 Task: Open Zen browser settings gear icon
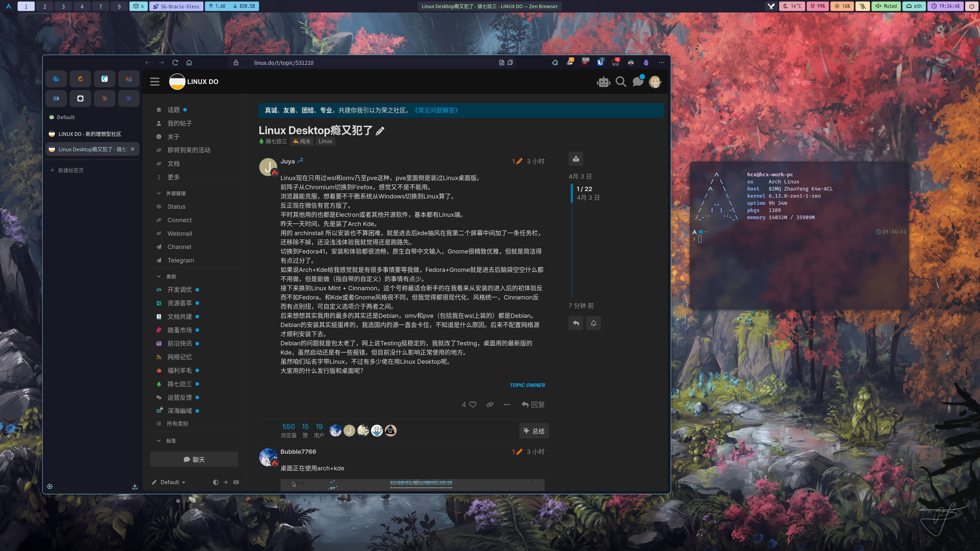click(50, 486)
